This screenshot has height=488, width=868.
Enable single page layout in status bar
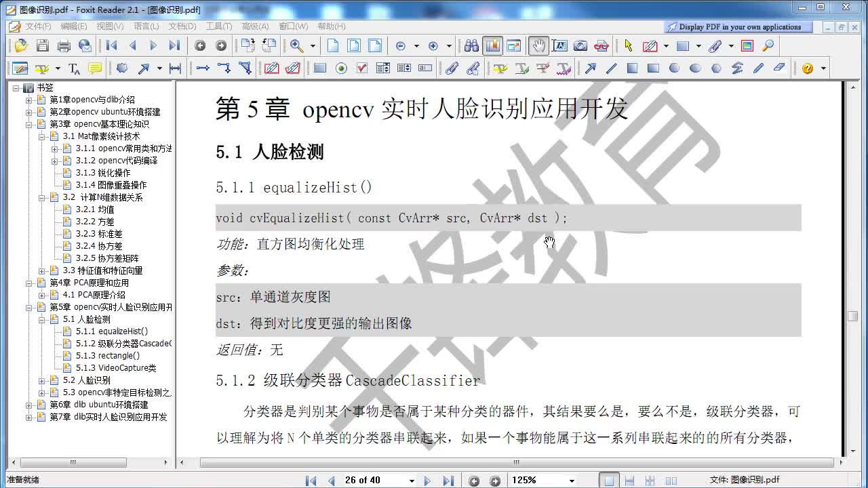tap(609, 481)
